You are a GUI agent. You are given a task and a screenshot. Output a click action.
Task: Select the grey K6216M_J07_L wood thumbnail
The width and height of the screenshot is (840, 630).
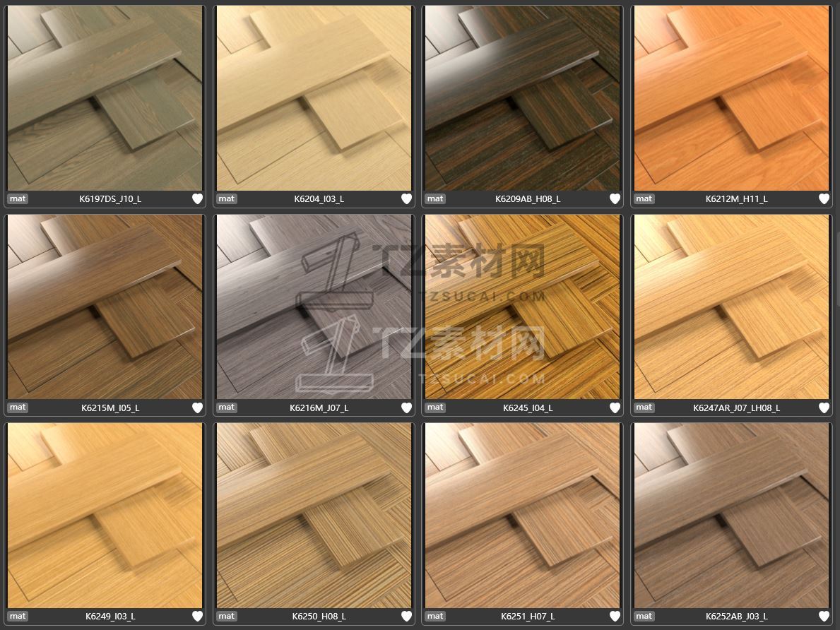(x=314, y=307)
